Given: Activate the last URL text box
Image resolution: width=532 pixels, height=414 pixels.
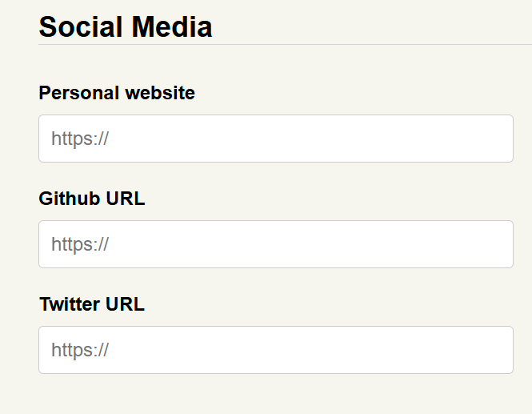Looking at the screenshot, I should point(275,350).
